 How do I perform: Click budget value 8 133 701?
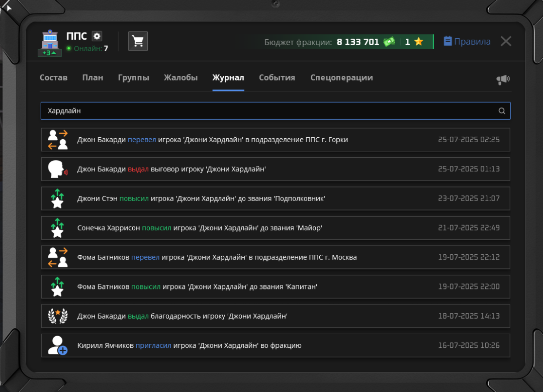[x=358, y=42]
